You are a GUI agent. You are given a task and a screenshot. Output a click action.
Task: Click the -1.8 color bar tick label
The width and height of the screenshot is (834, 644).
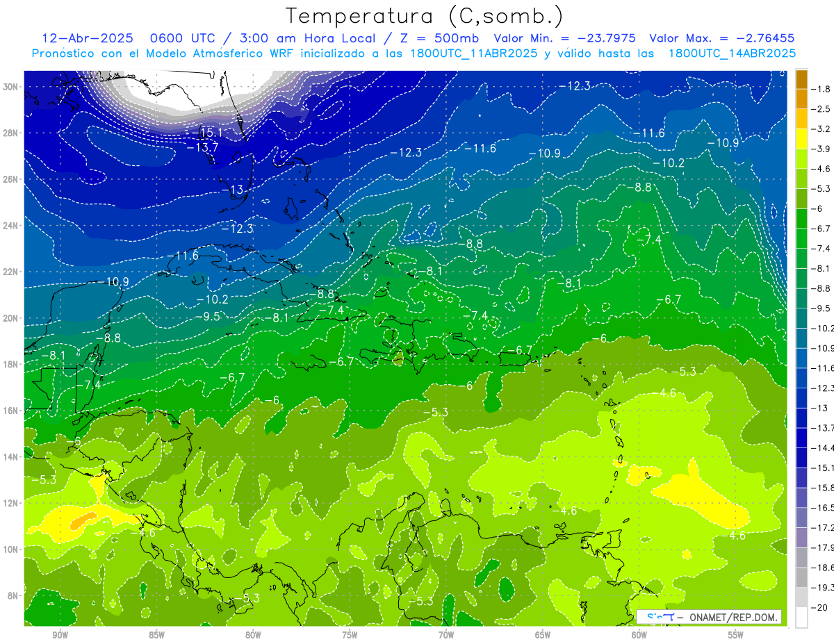point(821,88)
